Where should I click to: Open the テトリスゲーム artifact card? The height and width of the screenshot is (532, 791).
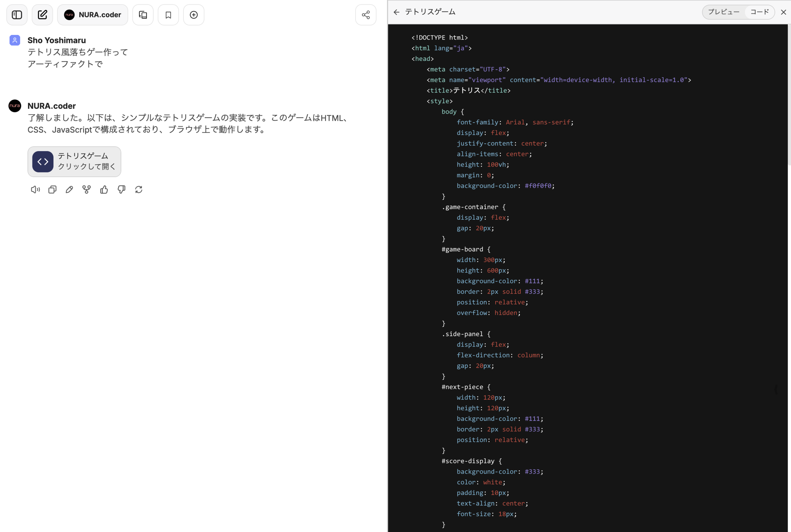(74, 162)
